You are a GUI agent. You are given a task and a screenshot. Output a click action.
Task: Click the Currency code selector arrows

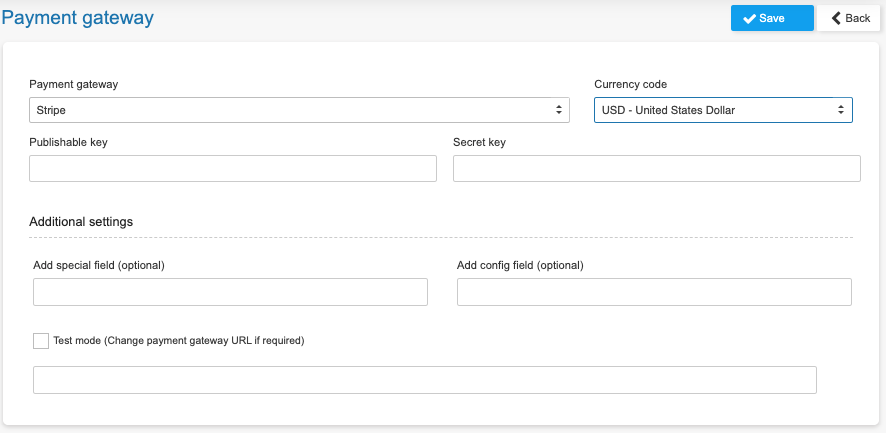841,110
